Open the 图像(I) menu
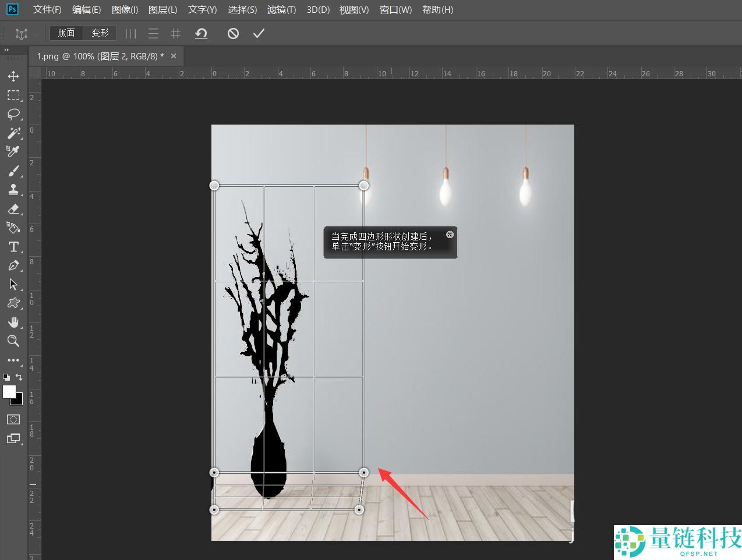742x560 pixels. pos(125,10)
